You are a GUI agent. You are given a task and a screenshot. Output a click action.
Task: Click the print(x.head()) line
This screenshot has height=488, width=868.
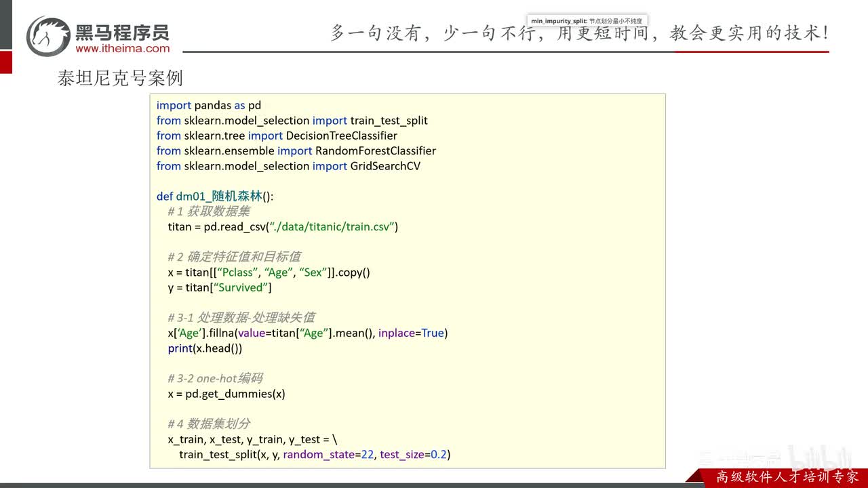(205, 348)
